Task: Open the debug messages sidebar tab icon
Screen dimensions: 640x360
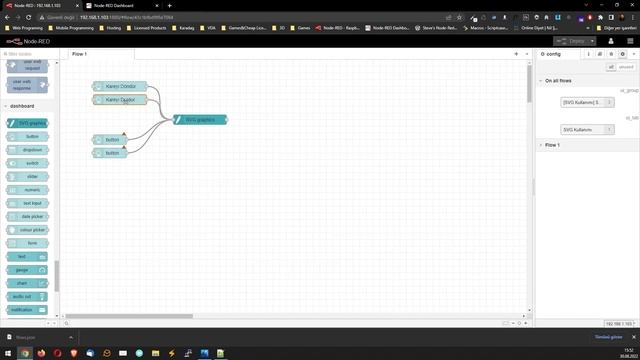Action: [x=611, y=54]
